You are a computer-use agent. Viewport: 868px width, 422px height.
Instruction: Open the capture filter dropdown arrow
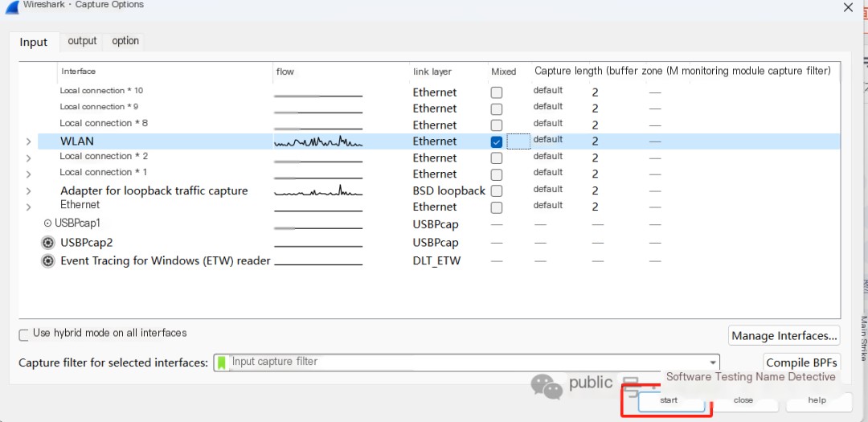click(712, 363)
